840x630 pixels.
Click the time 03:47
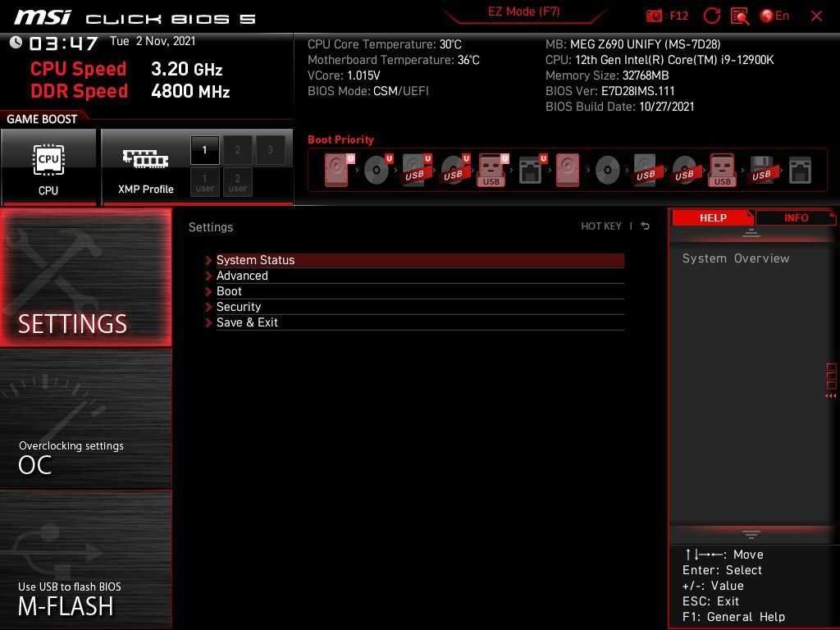[63, 43]
